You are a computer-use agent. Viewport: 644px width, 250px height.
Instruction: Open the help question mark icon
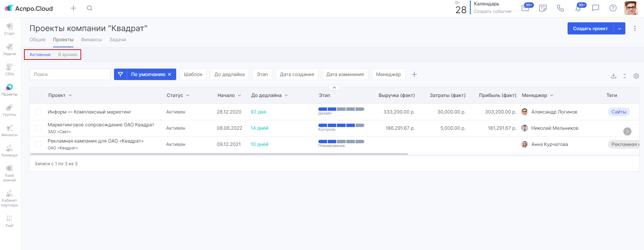click(613, 8)
